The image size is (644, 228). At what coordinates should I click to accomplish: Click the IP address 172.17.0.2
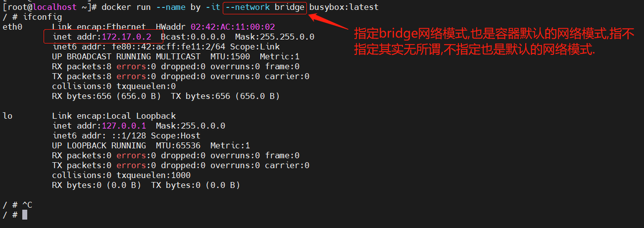point(126,37)
